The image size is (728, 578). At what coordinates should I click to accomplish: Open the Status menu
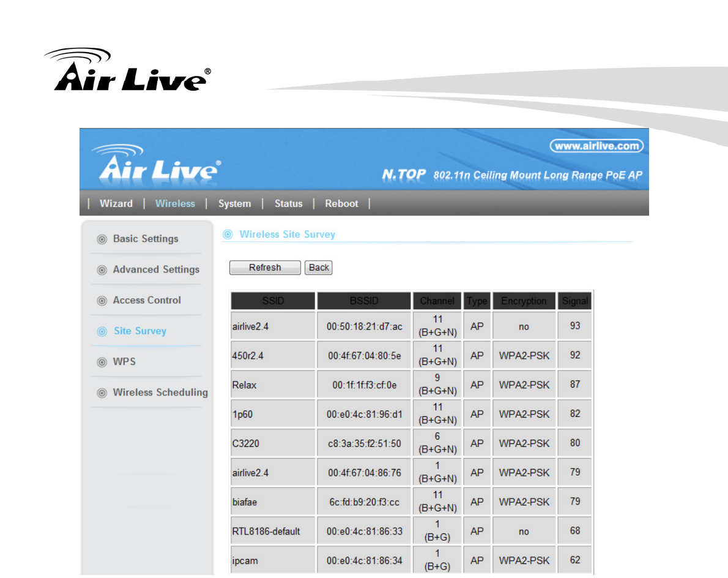pyautogui.click(x=288, y=203)
